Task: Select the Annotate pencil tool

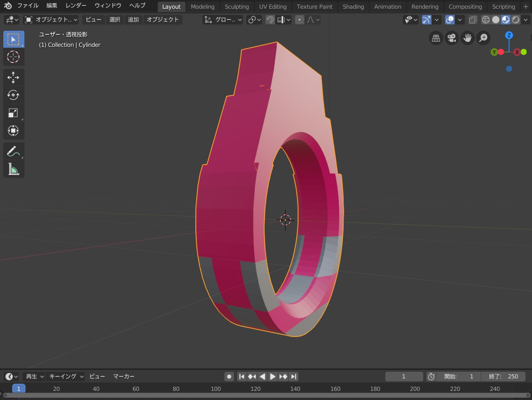Action: coord(14,152)
